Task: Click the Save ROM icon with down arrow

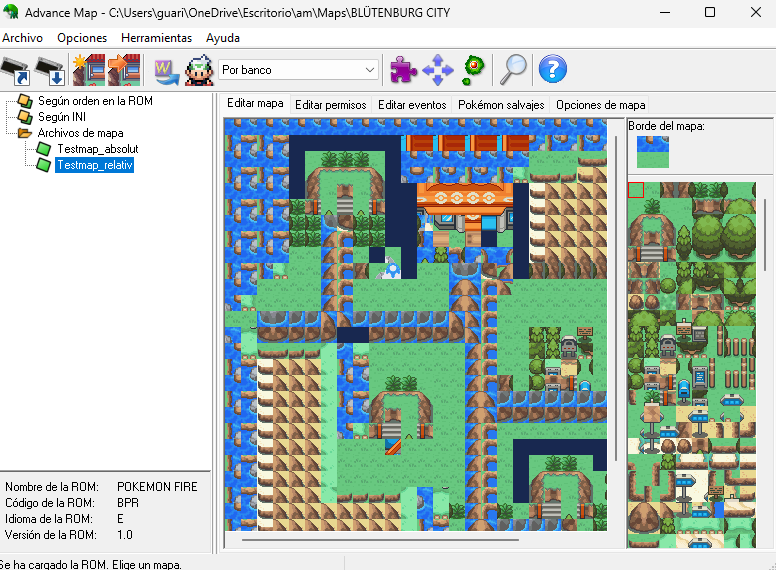Action: click(x=50, y=70)
